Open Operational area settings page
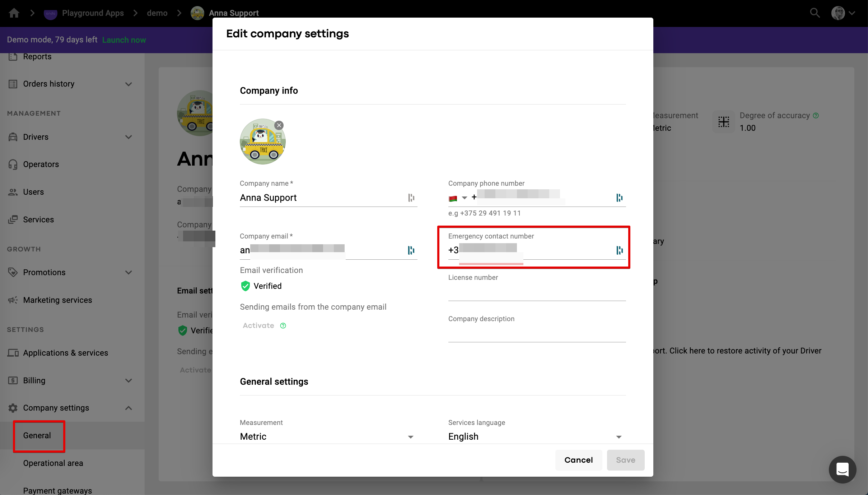This screenshot has height=495, width=868. pyautogui.click(x=53, y=463)
